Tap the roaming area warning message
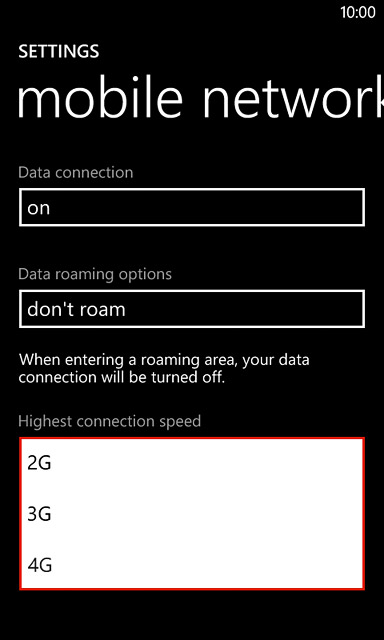This screenshot has height=640, width=384. click(x=164, y=369)
